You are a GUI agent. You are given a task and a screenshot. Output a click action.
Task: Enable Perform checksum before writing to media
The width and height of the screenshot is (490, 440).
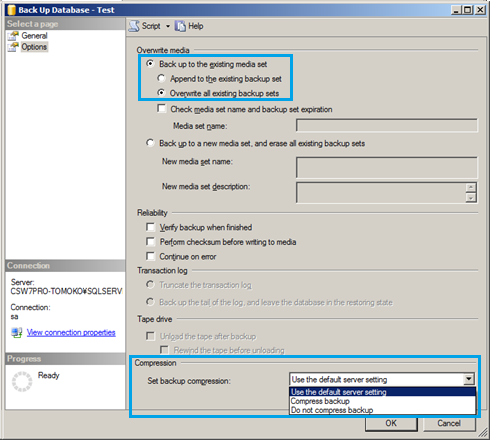[150, 241]
